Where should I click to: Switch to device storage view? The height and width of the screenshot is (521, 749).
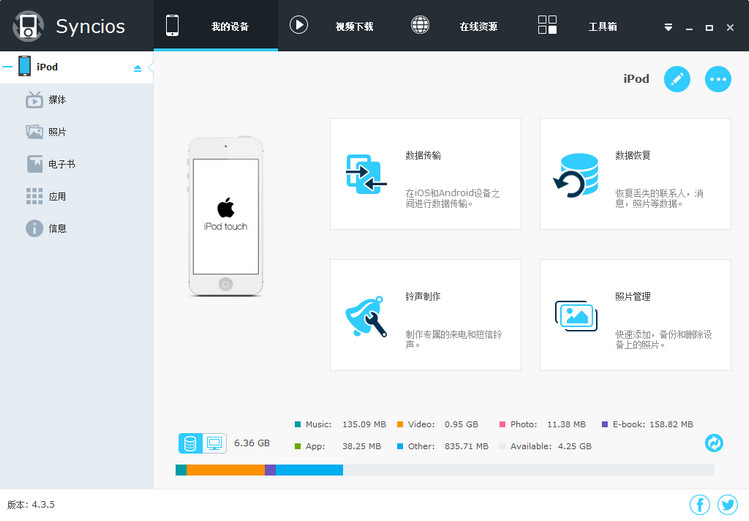pos(190,444)
